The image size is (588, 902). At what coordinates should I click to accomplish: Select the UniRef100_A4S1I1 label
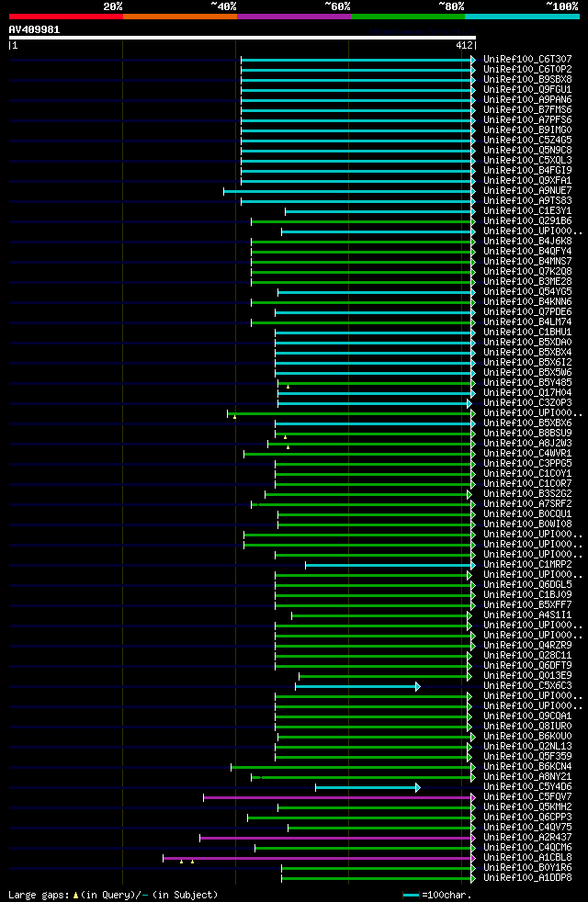[527, 616]
